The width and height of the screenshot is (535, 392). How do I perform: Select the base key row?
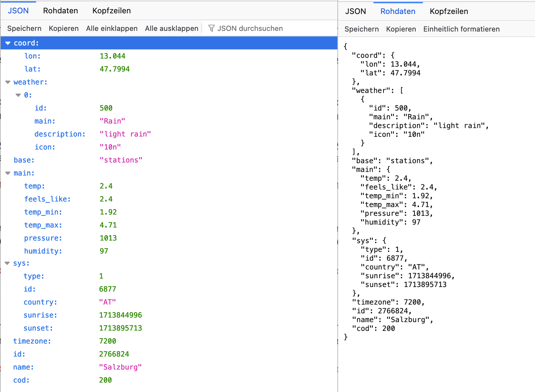[169, 160]
